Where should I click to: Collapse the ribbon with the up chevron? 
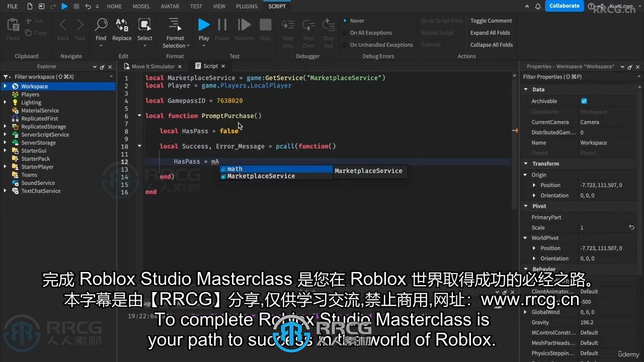click(527, 6)
